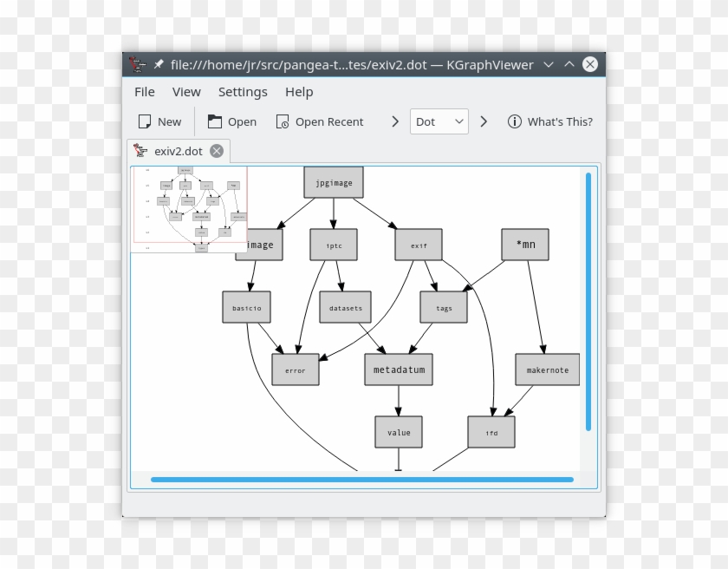
Task: Click the New button label
Action: (x=169, y=121)
